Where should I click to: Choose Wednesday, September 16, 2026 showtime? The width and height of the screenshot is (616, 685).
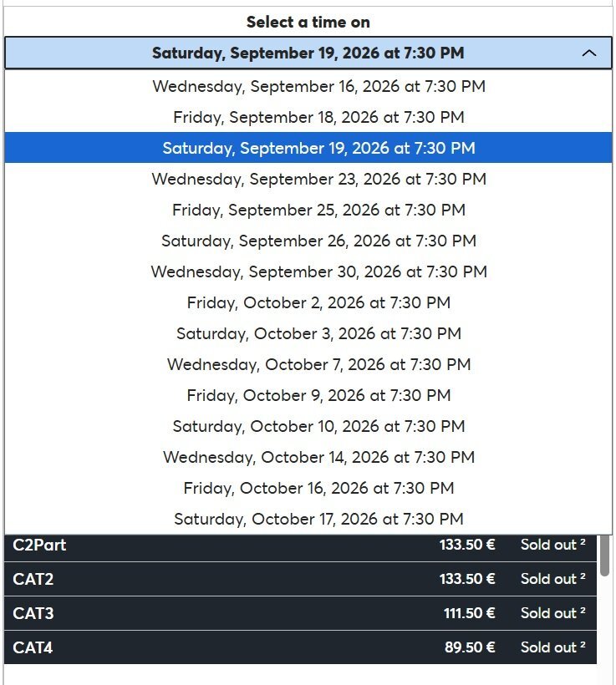coord(318,86)
